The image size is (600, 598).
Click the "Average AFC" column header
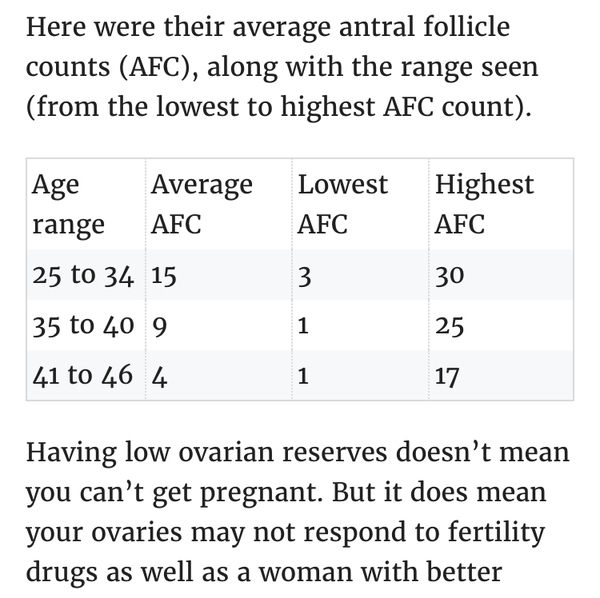pyautogui.click(x=202, y=204)
